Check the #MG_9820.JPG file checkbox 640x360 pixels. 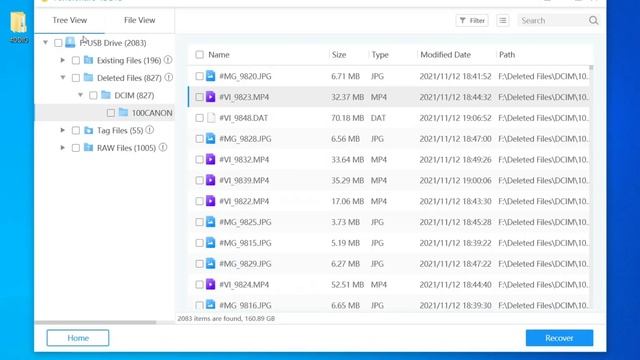(200, 76)
